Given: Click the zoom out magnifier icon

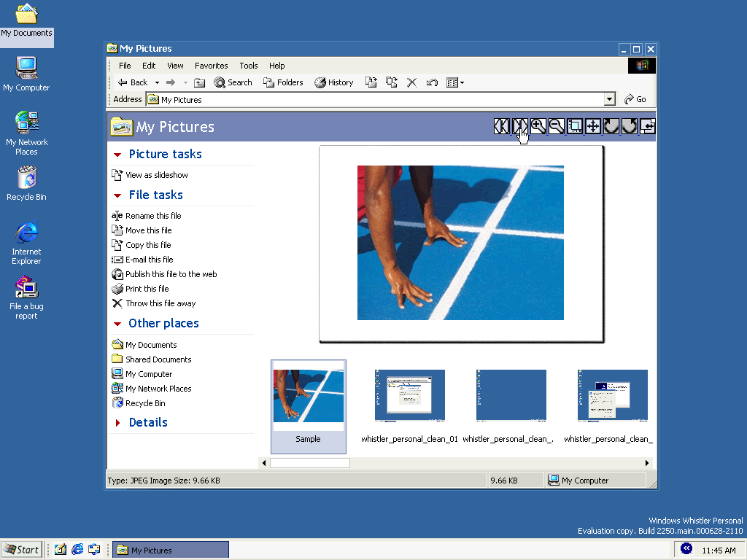Looking at the screenshot, I should tap(556, 126).
